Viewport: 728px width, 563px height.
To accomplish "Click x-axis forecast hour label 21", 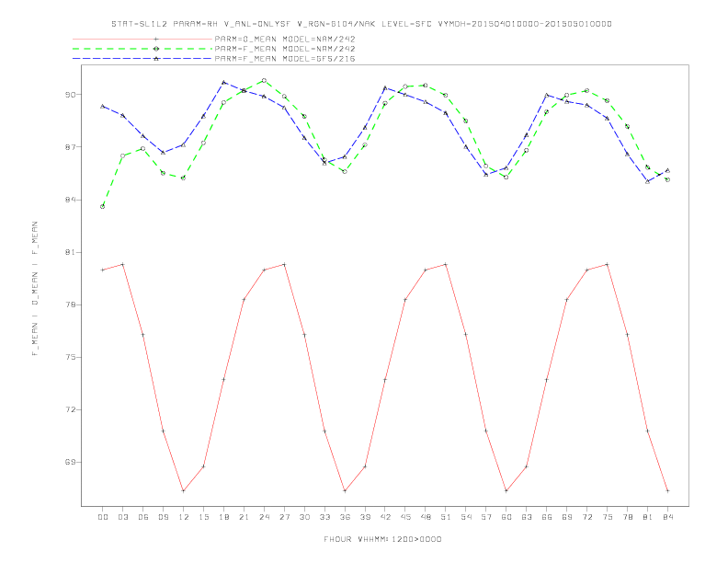I will pyautogui.click(x=244, y=517).
